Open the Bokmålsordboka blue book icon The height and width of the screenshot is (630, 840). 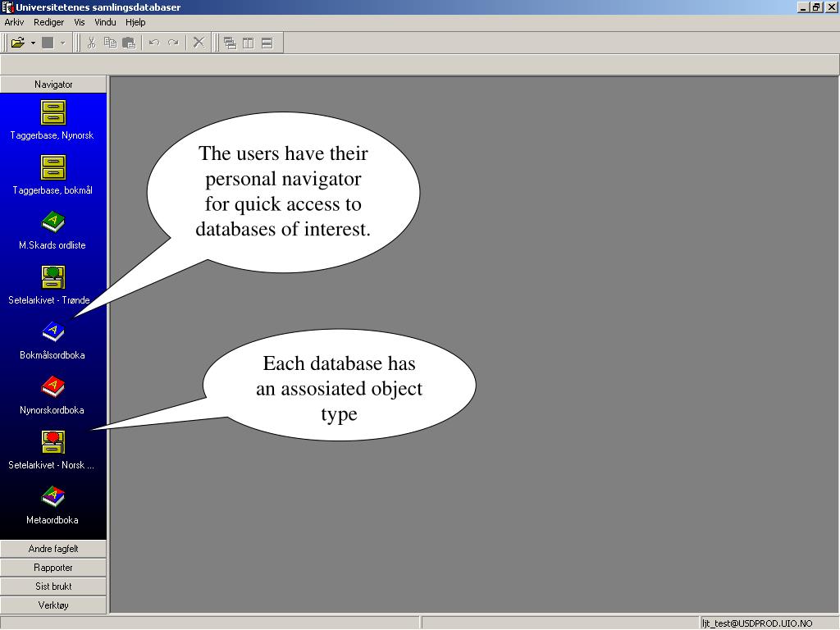[x=53, y=331]
